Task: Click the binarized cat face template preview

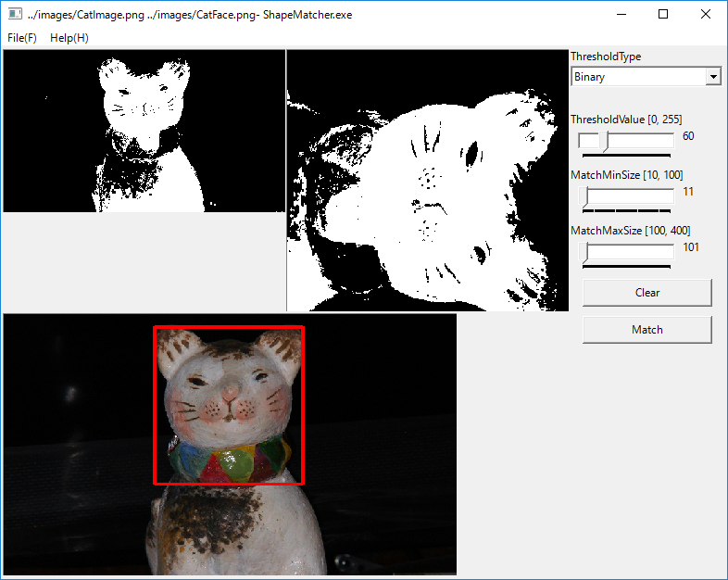Action: click(428, 180)
